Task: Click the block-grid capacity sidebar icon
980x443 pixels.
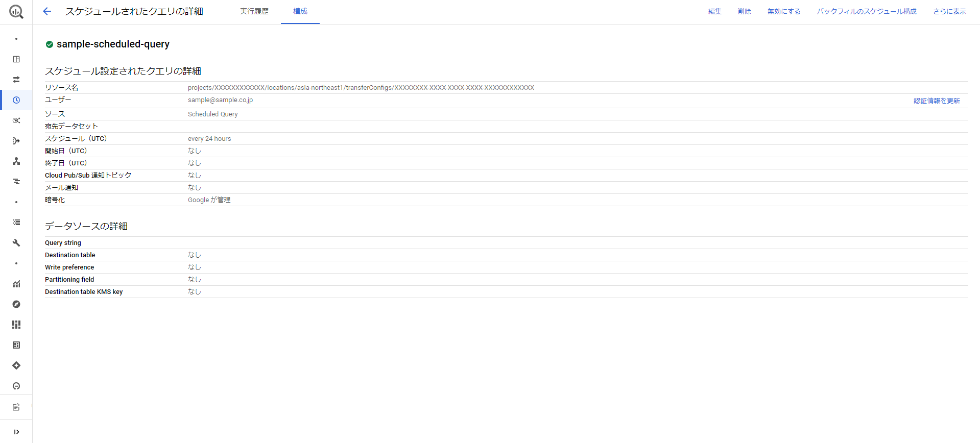Action: (16, 325)
